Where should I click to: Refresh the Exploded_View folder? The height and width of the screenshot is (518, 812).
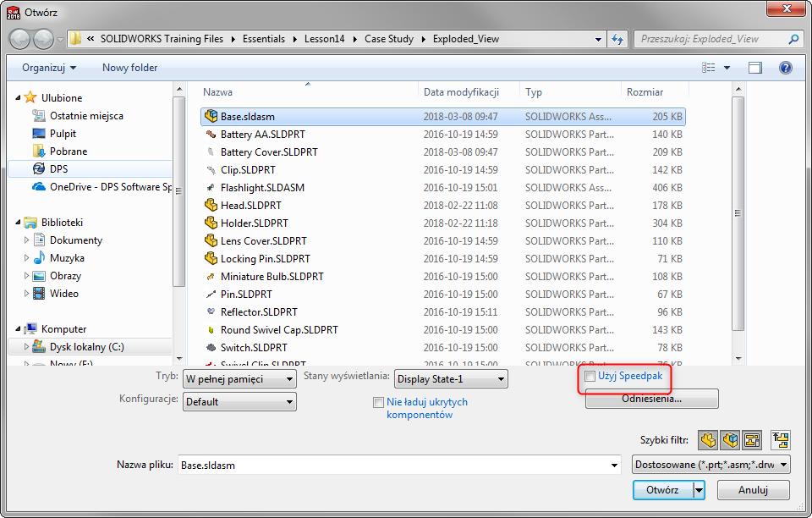pyautogui.click(x=617, y=39)
